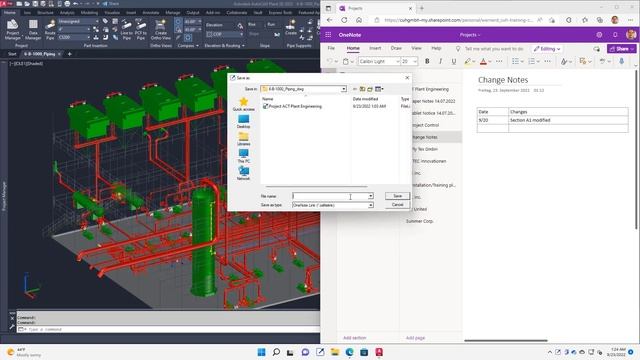The image size is (640, 360).
Task: Click Quick access in Save As dialog
Action: pyautogui.click(x=244, y=104)
